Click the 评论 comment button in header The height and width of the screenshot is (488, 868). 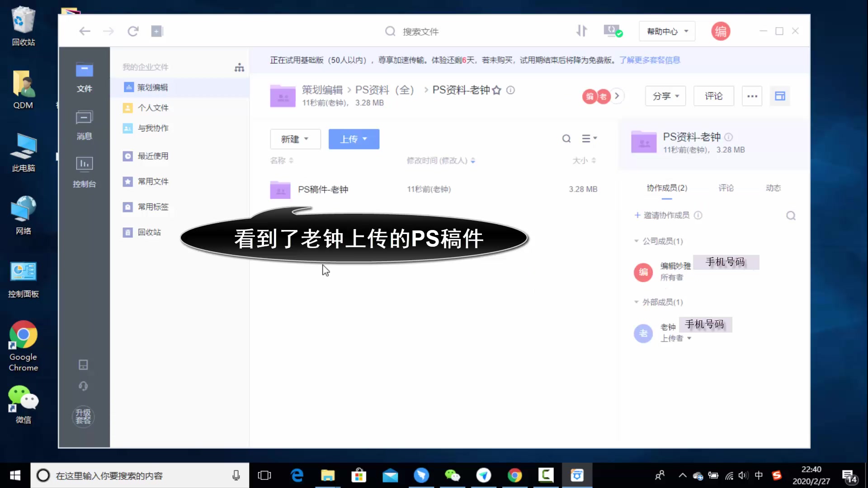(713, 96)
